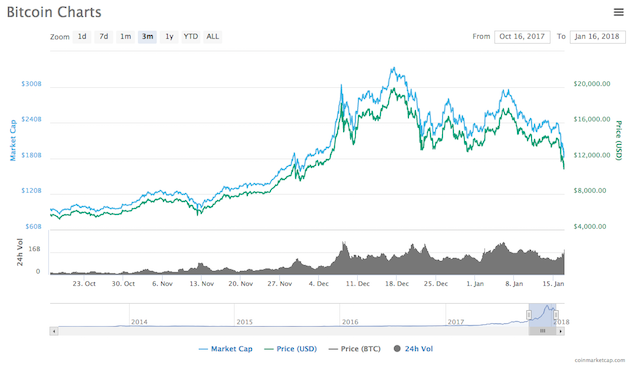Toggle the Price (BTC) legend series
The width and height of the screenshot is (630, 365).
tap(354, 349)
